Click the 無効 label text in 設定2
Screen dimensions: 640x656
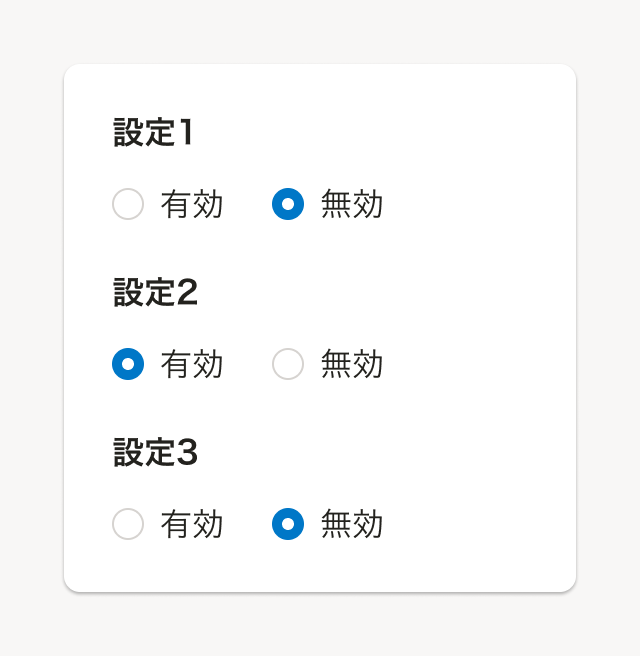click(352, 364)
